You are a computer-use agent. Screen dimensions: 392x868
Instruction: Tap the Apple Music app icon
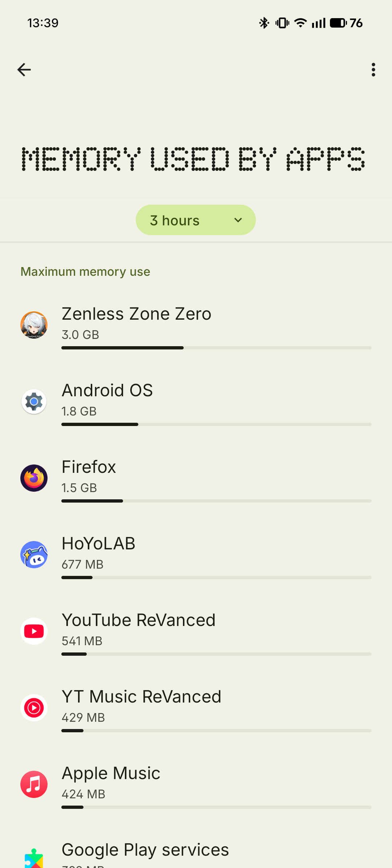[34, 784]
